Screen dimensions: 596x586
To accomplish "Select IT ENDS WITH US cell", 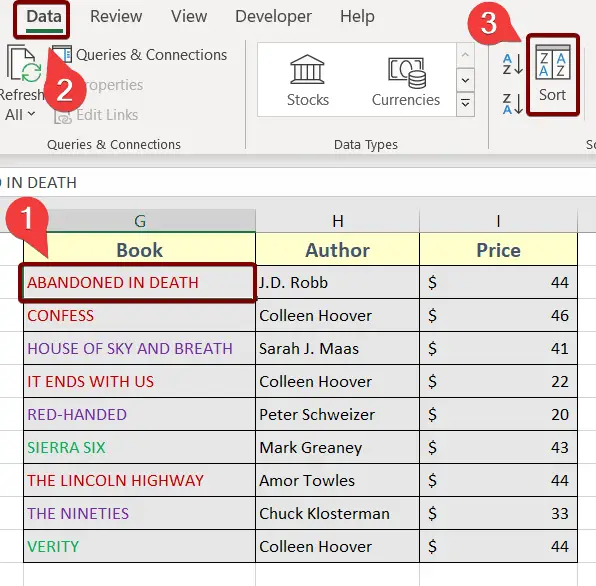I will 139,382.
